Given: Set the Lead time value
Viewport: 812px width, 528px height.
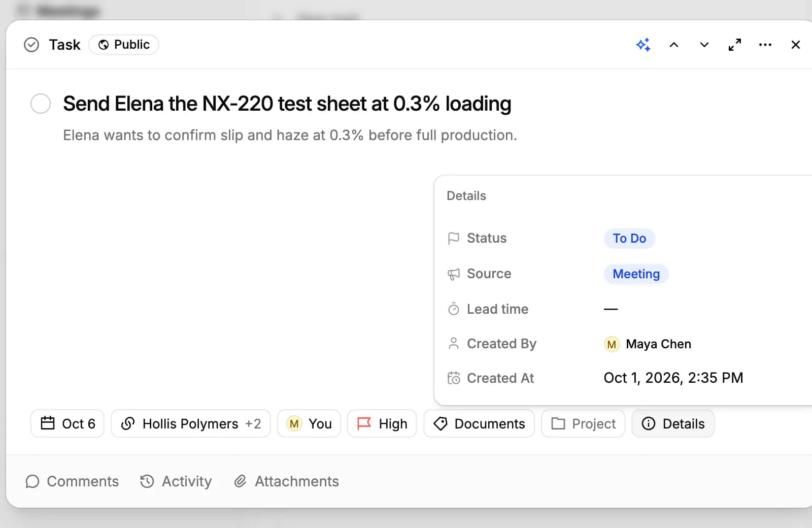Looking at the screenshot, I should [x=611, y=309].
